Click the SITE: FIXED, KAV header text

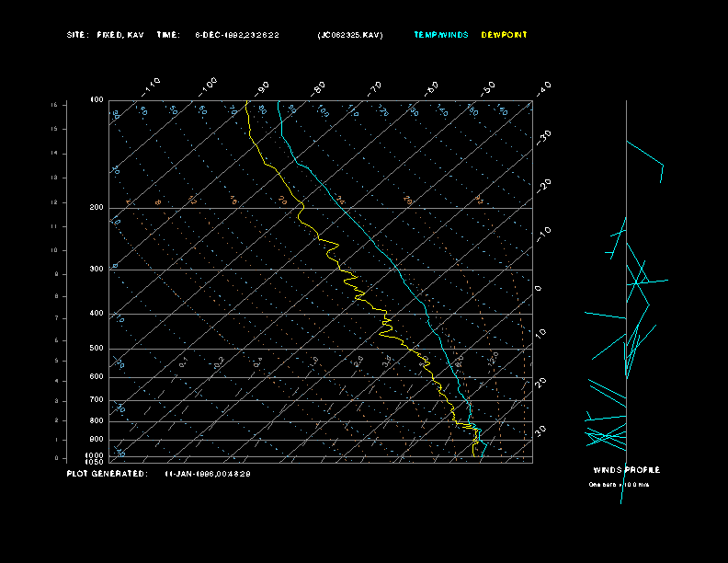coord(105,35)
